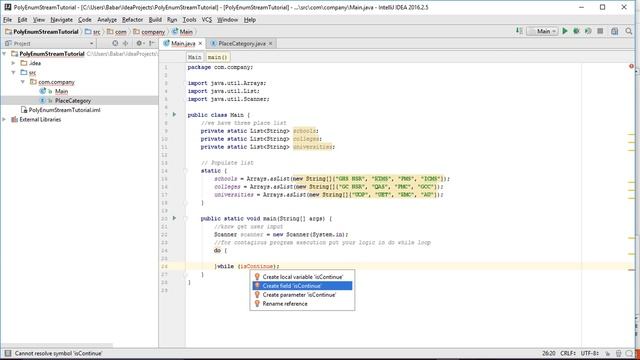Stop the running process square icon
The image size is (640, 360).
tap(600, 31)
